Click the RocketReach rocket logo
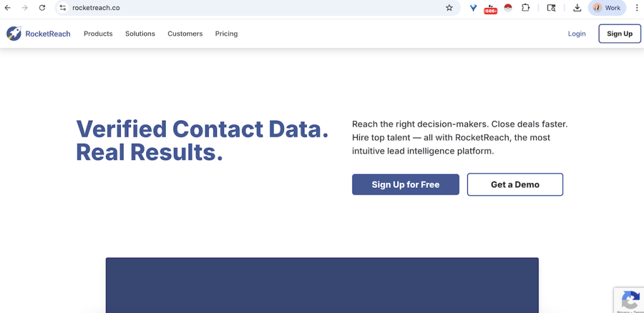This screenshot has height=313, width=644. click(14, 34)
